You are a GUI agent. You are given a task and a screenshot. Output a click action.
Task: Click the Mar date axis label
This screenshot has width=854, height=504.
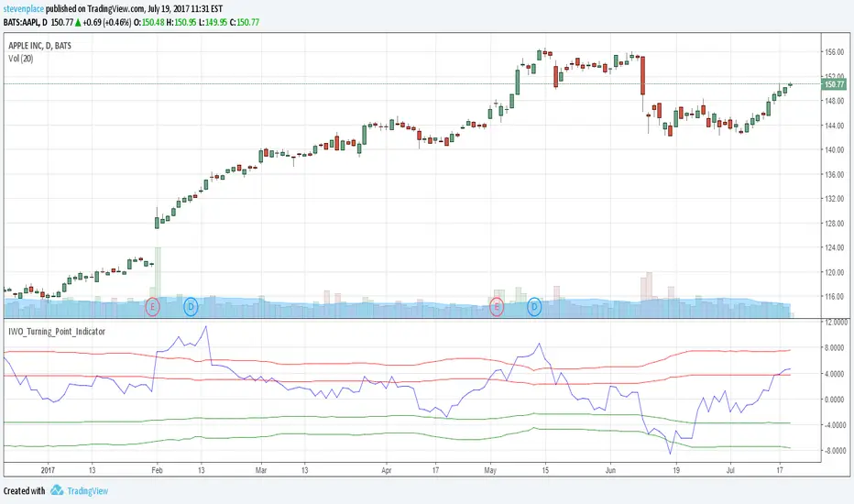tap(261, 470)
